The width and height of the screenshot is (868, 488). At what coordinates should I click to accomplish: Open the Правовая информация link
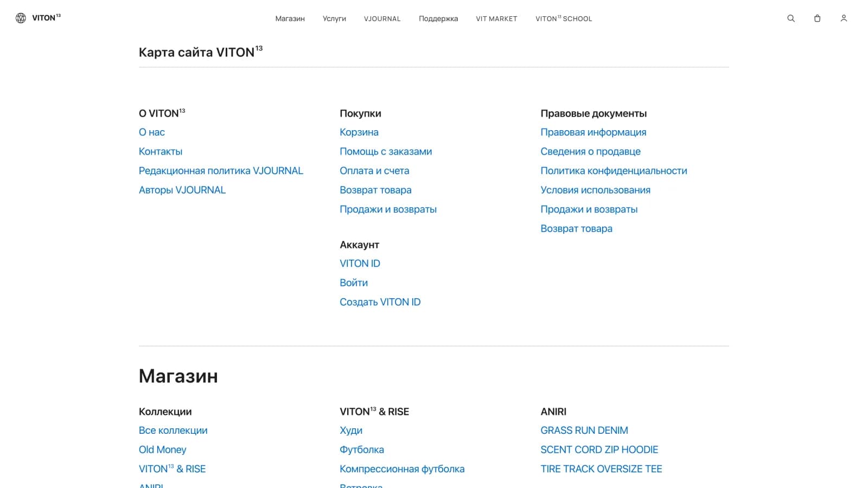[x=593, y=132]
